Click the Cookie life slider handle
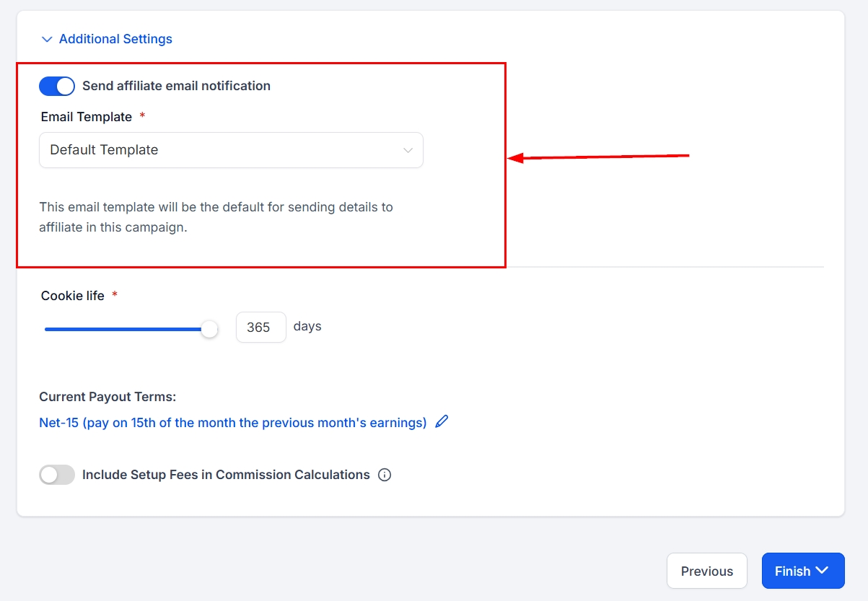This screenshot has width=868, height=601. pos(209,329)
